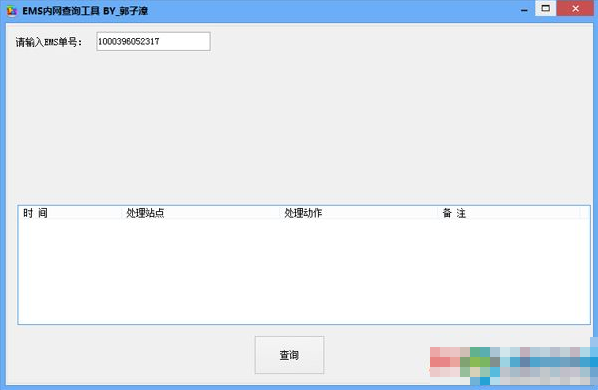Click the EMS单号 number input field
The image size is (598, 390).
pos(153,42)
